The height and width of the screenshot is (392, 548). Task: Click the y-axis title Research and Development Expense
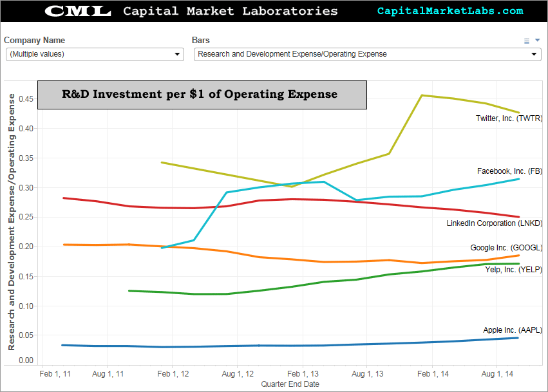(x=12, y=222)
